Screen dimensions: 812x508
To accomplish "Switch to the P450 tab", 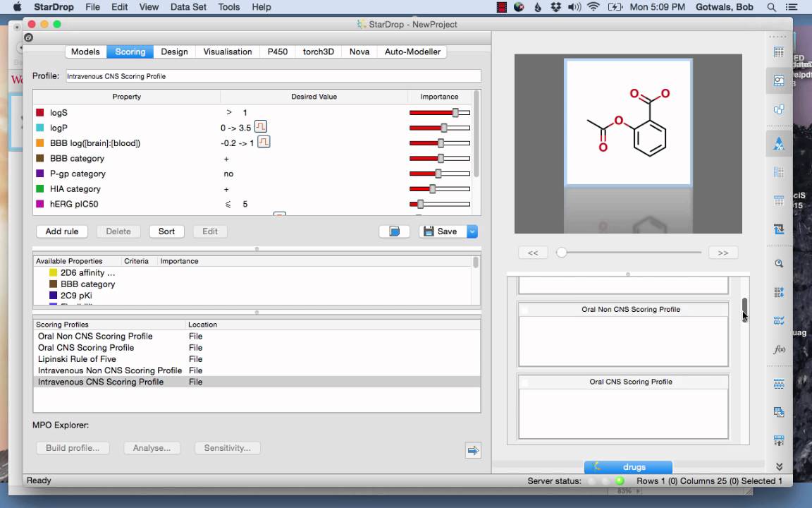I will pyautogui.click(x=277, y=52).
